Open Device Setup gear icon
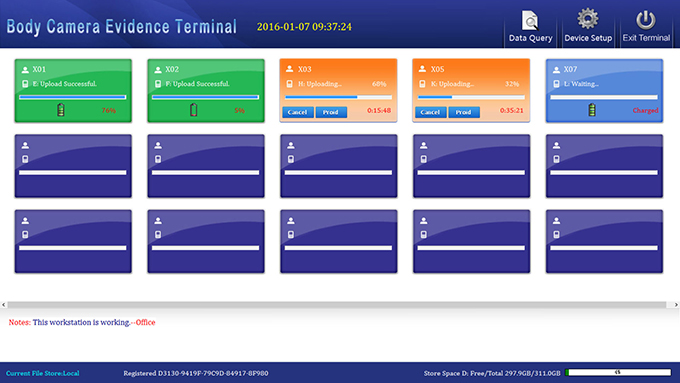680x383 pixels. 588,19
